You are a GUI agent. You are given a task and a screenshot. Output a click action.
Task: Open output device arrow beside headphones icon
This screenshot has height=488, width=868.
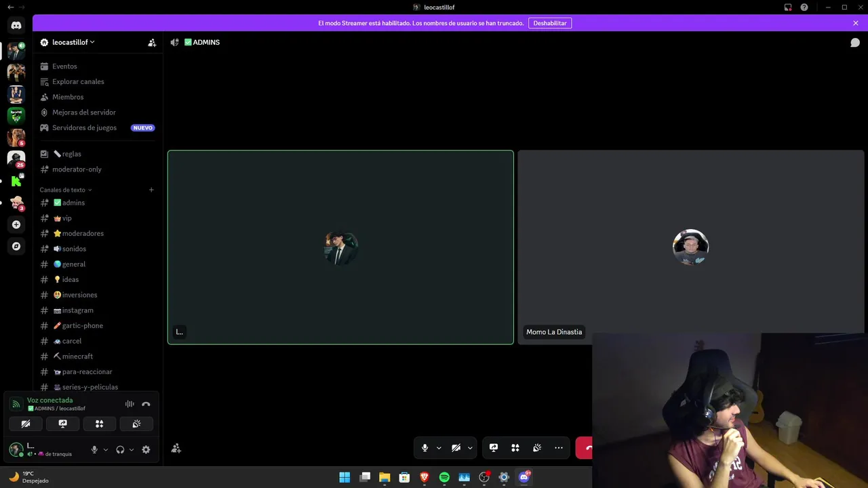tap(132, 449)
